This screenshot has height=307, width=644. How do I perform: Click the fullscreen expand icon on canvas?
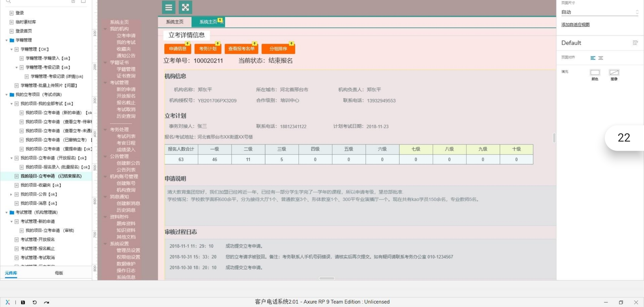185,7
